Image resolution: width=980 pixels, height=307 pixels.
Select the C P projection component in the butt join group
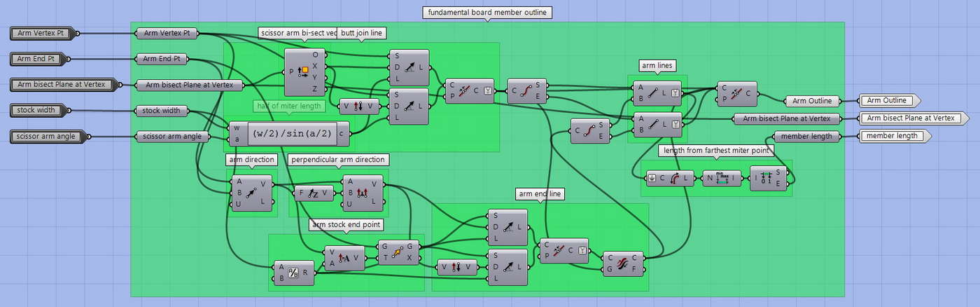tap(469, 90)
